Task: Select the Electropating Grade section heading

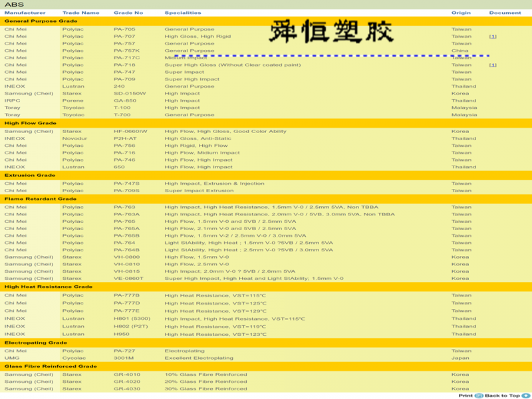Action: (36, 342)
